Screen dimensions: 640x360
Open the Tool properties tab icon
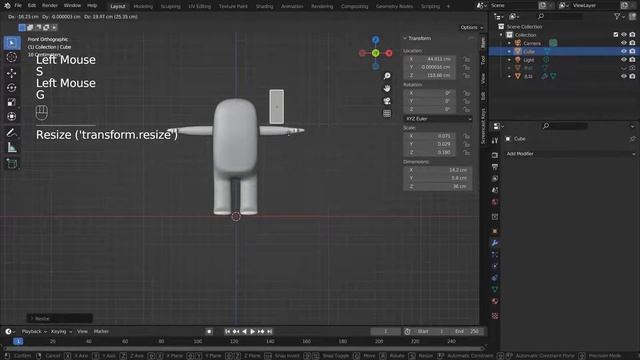(x=495, y=141)
